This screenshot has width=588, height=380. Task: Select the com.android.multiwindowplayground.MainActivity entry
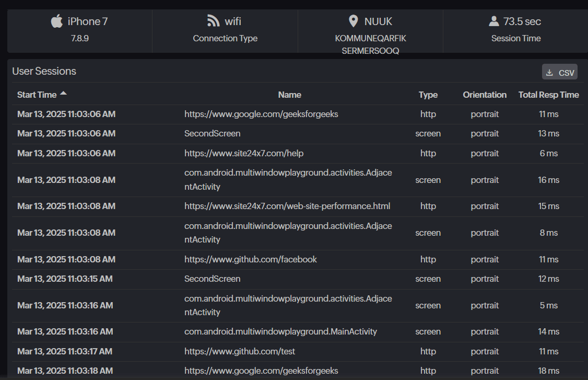280,331
